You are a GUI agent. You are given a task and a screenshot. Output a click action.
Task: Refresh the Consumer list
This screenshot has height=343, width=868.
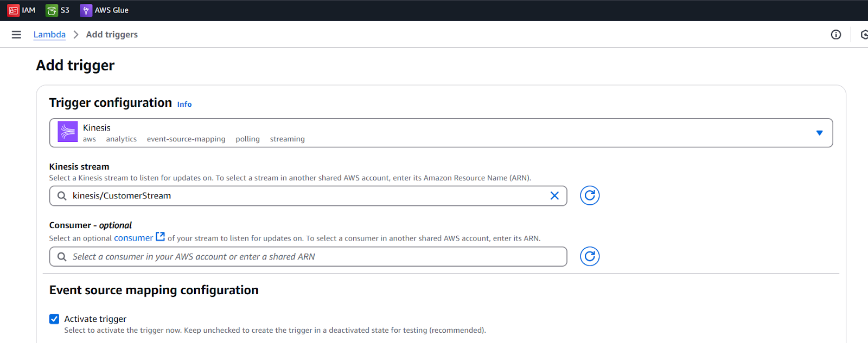pyautogui.click(x=590, y=256)
